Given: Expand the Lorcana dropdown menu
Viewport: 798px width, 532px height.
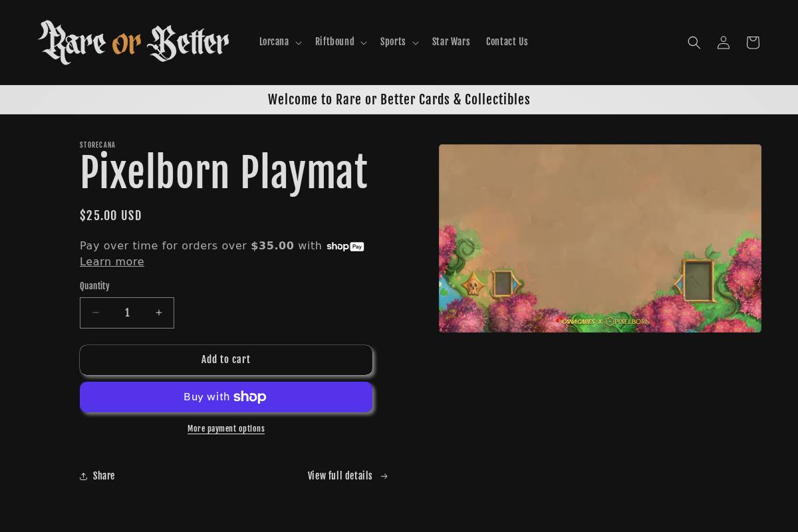Looking at the screenshot, I should [280, 42].
